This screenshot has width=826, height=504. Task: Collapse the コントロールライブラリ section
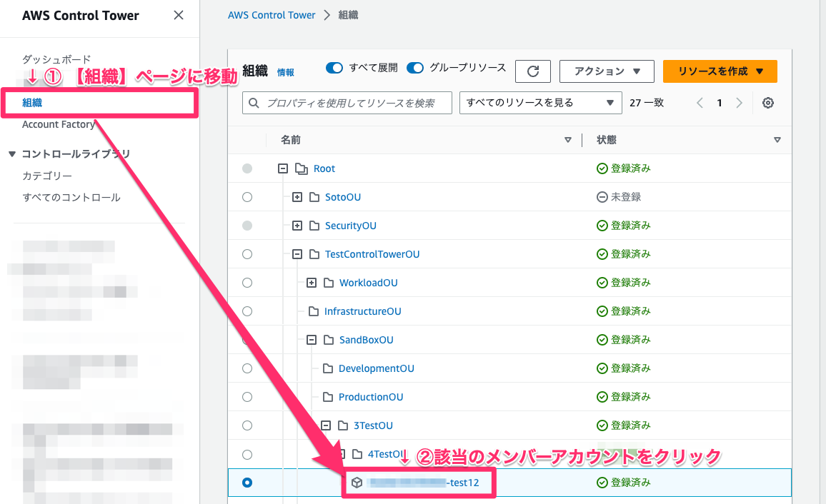pyautogui.click(x=12, y=153)
